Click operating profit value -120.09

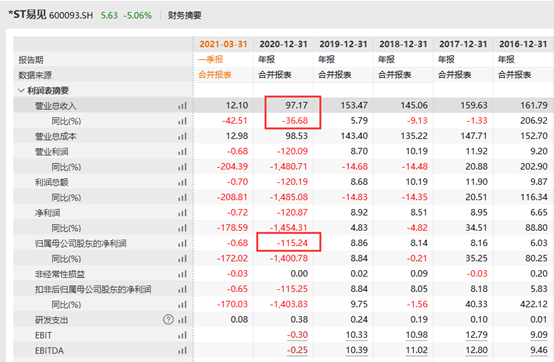292,151
